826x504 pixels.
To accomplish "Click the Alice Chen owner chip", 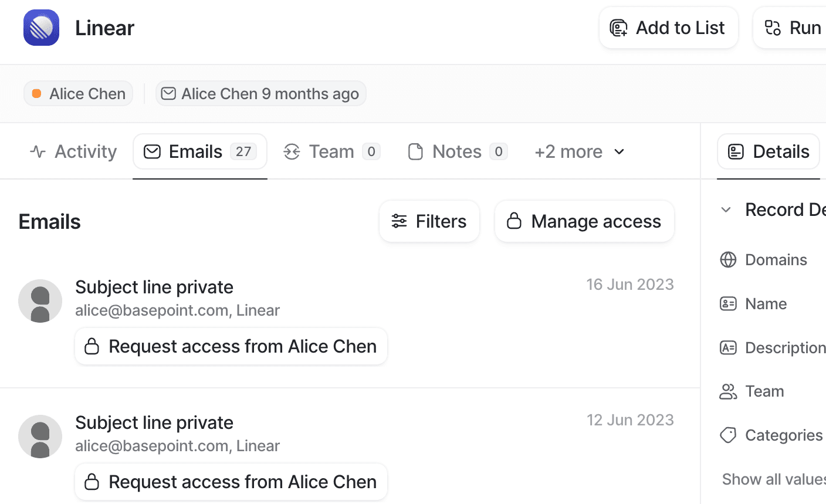I will point(78,94).
